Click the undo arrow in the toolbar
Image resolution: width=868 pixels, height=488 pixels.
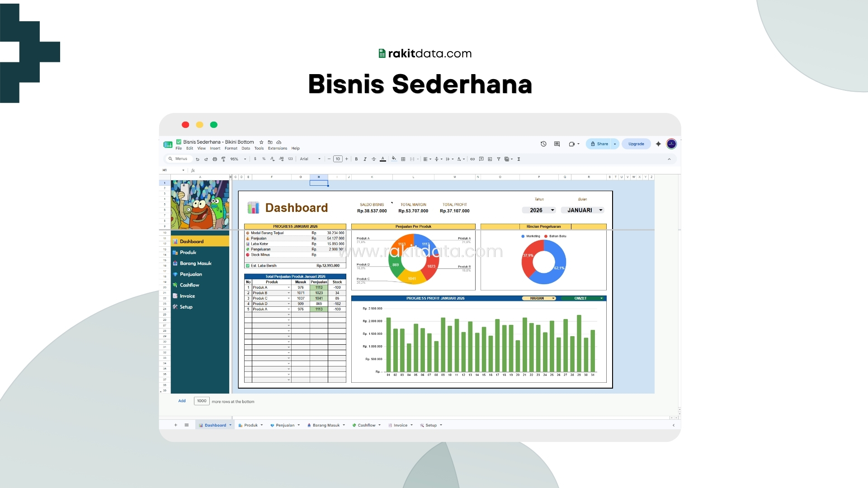[198, 159]
